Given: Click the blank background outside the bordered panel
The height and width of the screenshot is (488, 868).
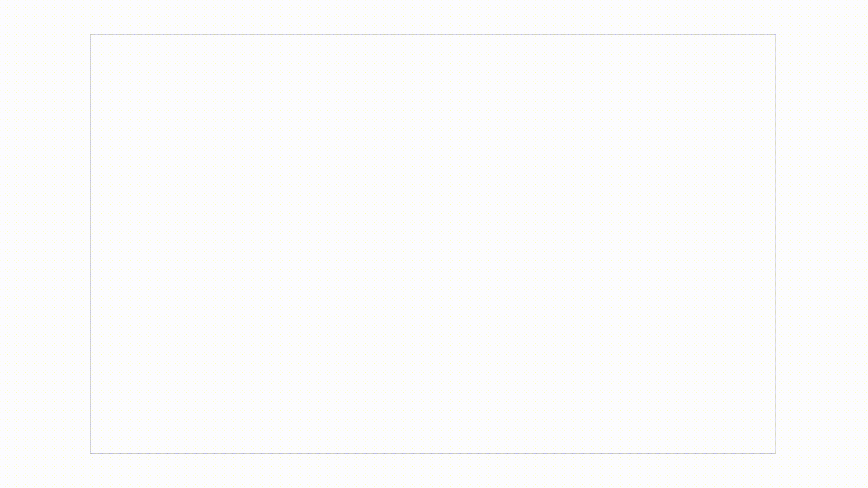Looking at the screenshot, I should click(45, 244).
